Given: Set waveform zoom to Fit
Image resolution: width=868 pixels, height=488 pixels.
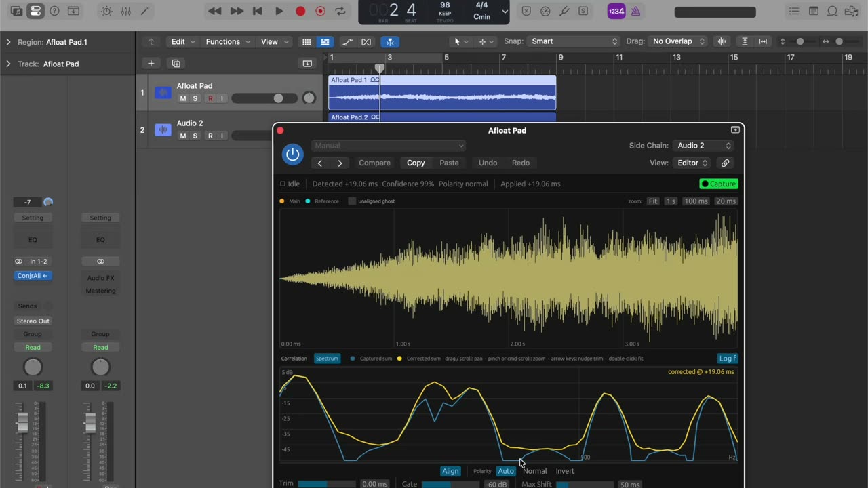Looking at the screenshot, I should (x=653, y=201).
